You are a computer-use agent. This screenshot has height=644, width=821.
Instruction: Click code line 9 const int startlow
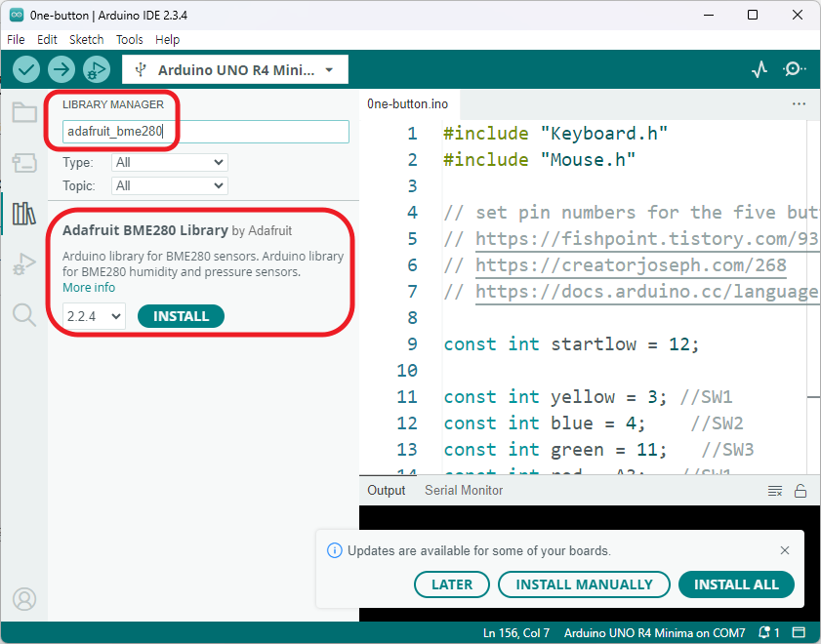coord(571,344)
